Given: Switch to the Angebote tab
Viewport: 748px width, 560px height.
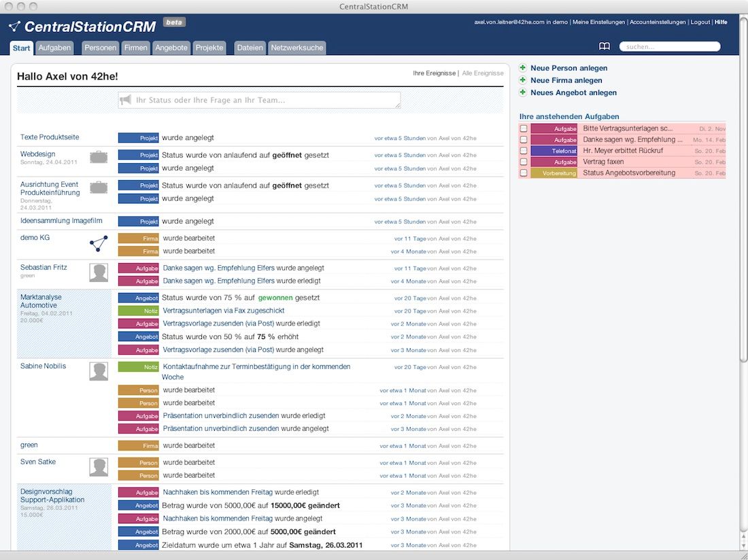Looking at the screenshot, I should pyautogui.click(x=171, y=48).
